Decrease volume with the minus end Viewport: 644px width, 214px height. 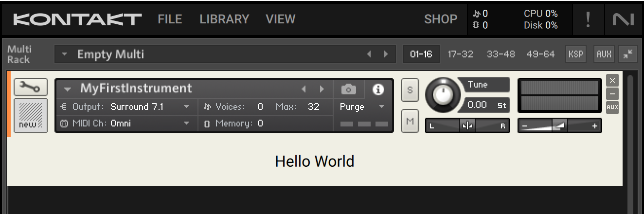click(x=525, y=126)
